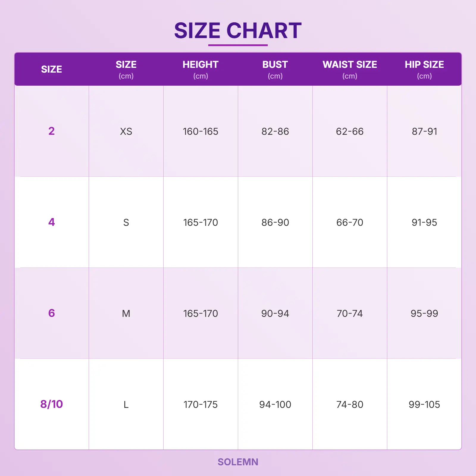The height and width of the screenshot is (476, 476).
Task: Click the HIP SIZE column header
Action: 424,69
